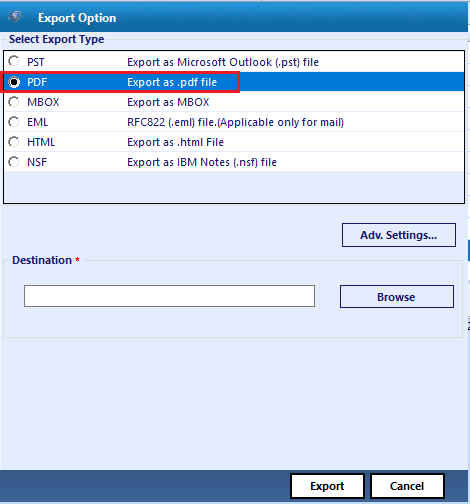This screenshot has width=470, height=504.
Task: Click 'Export as .html File' description
Action: (x=175, y=142)
